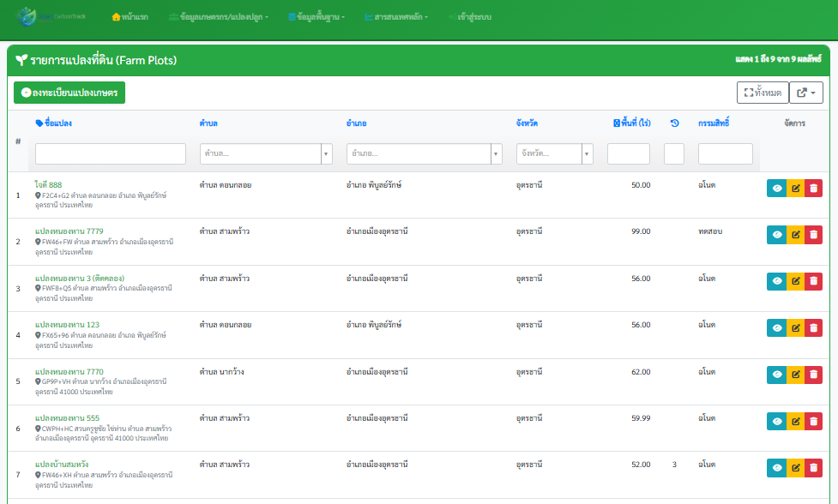Click the ทั้งหมด show all button

point(763,93)
